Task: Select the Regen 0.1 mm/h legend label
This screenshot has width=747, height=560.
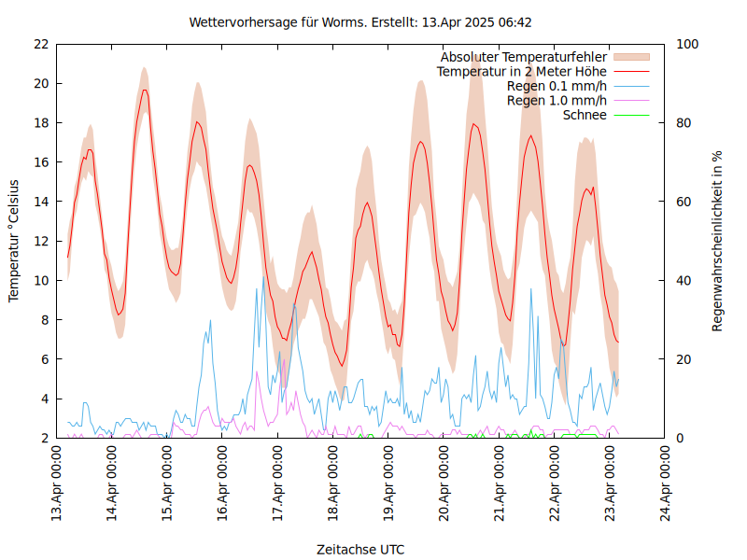Action: point(557,86)
